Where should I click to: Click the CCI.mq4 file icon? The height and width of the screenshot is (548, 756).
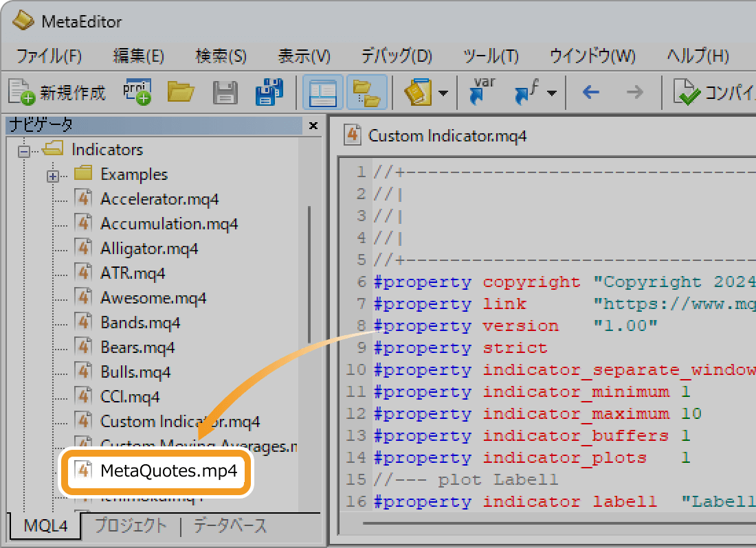(x=83, y=396)
